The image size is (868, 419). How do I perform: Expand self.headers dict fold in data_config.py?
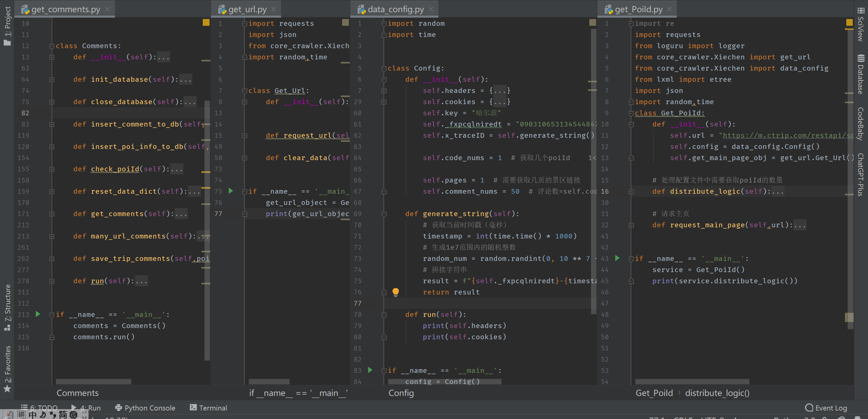[384, 91]
